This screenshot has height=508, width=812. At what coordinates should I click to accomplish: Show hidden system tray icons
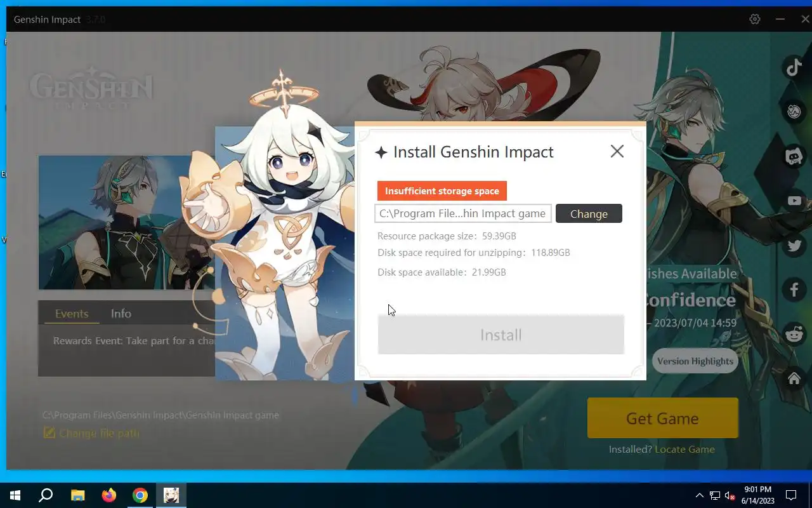pos(700,495)
